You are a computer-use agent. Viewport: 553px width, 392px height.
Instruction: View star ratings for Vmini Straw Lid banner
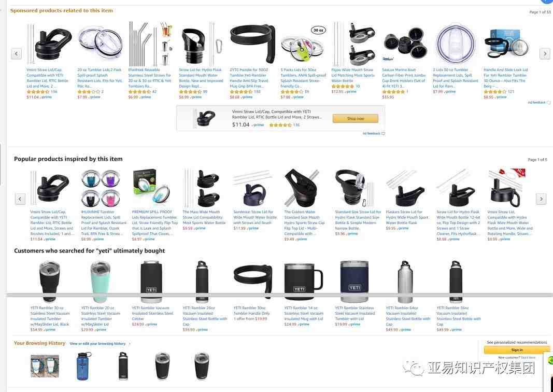point(280,125)
